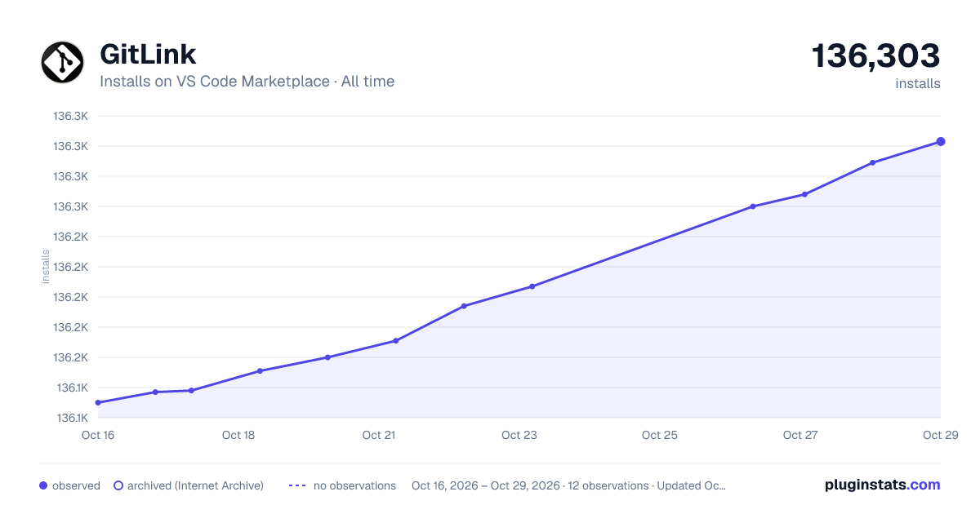
Task: Click the 'installs' label under 136,303
Action: point(918,84)
